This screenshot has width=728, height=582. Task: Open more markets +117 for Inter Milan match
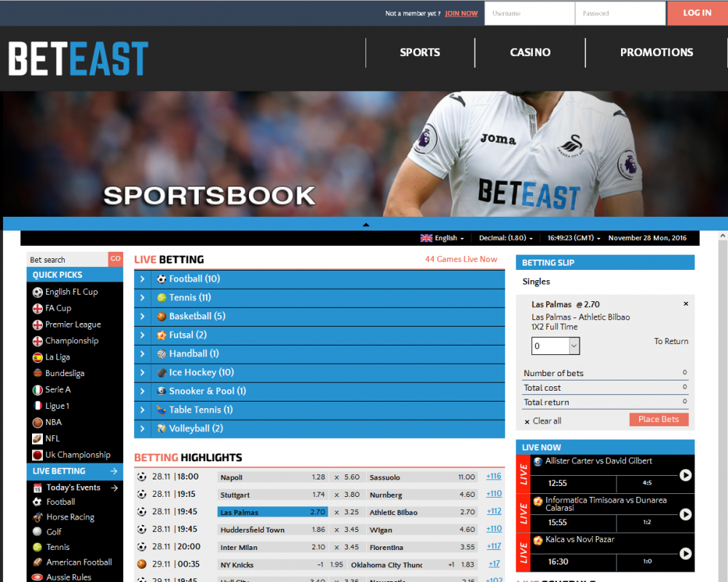(494, 547)
